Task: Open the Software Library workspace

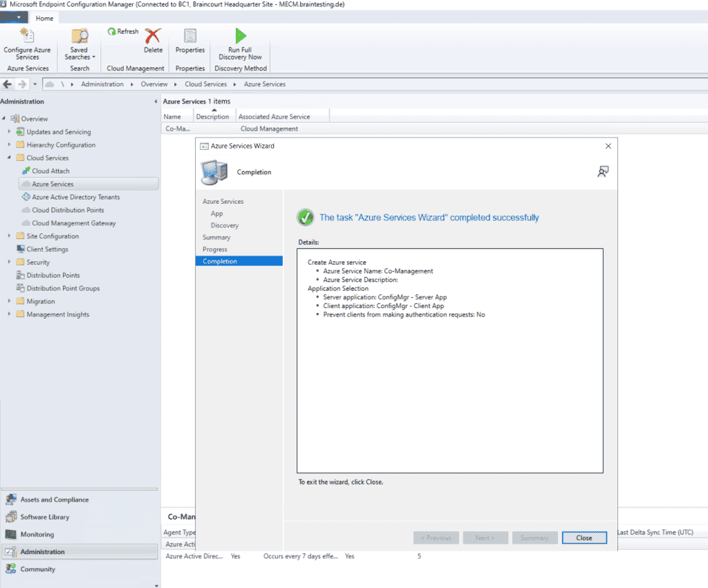Action: tap(46, 517)
